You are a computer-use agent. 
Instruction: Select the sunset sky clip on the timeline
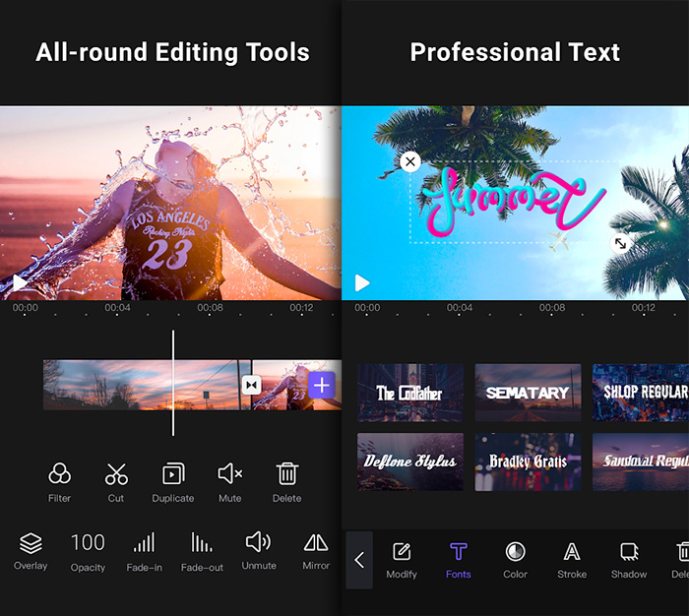click(147, 385)
